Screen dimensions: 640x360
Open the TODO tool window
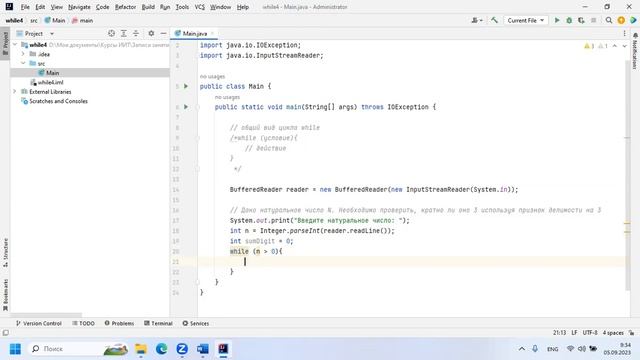pos(83,323)
